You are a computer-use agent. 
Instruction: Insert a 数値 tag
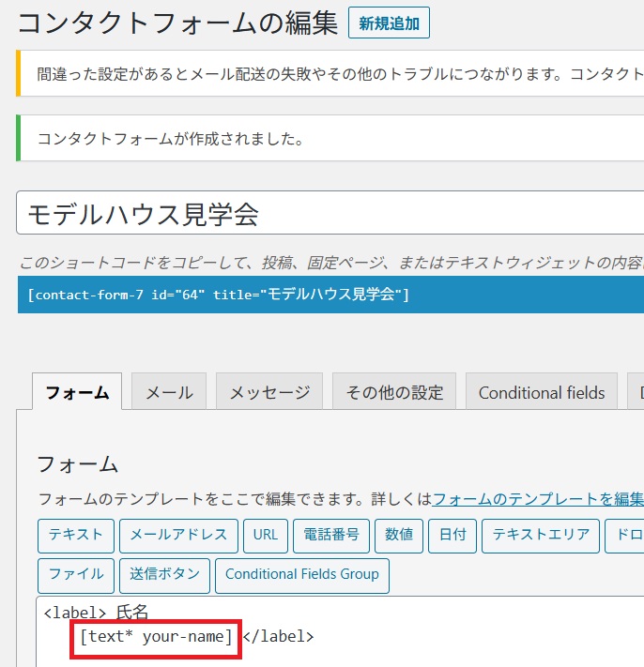tap(399, 536)
